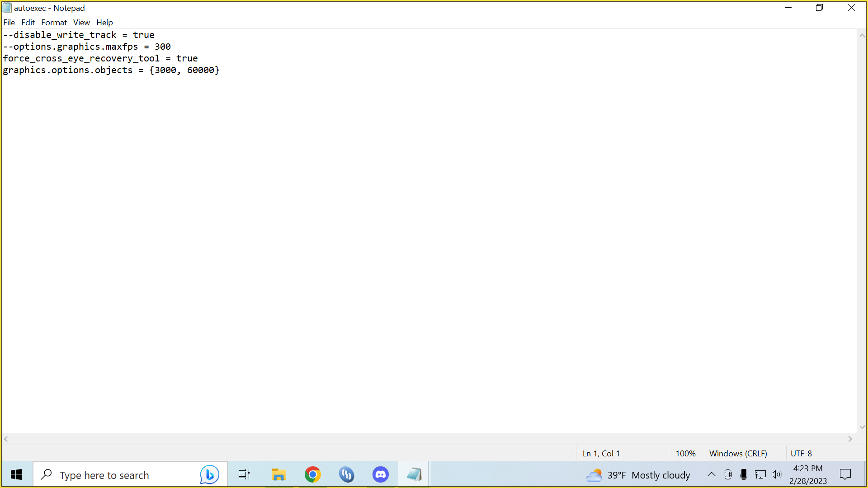Click the microphone tray icon
Screen dimensions: 868x488
click(744, 474)
